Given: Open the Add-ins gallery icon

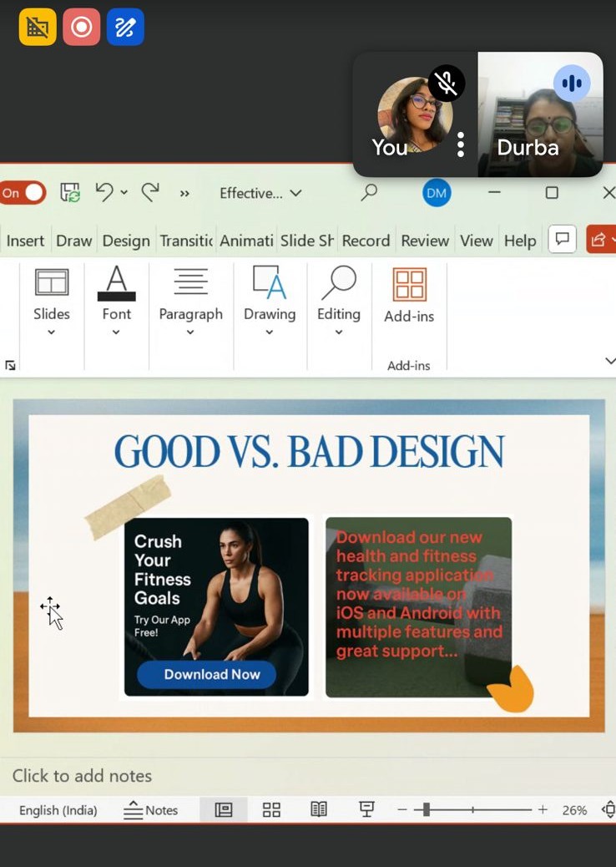Looking at the screenshot, I should [409, 285].
